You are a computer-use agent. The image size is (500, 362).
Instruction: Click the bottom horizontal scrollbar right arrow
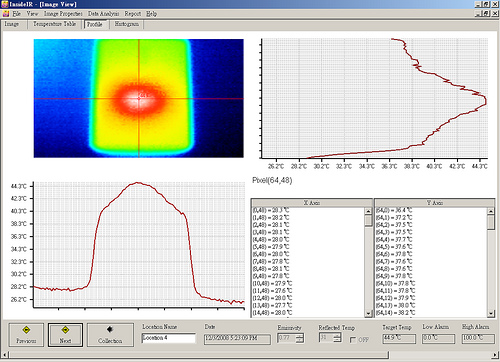coord(495,354)
